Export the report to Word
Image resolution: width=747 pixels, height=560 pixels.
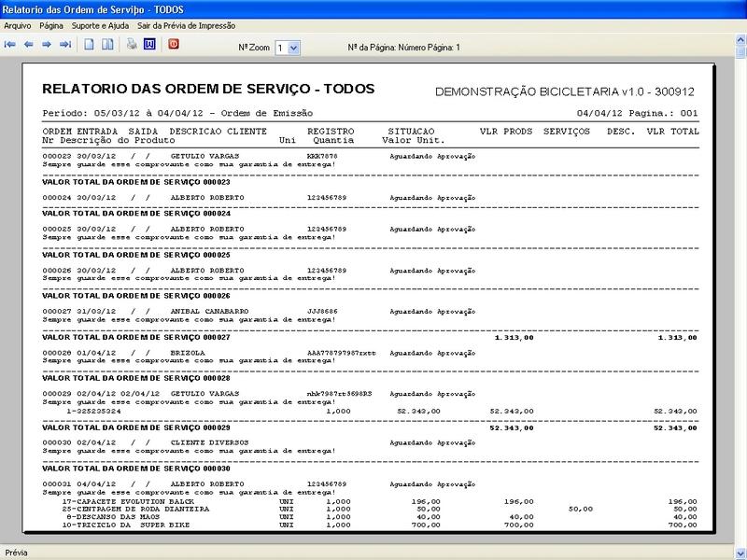[x=149, y=44]
